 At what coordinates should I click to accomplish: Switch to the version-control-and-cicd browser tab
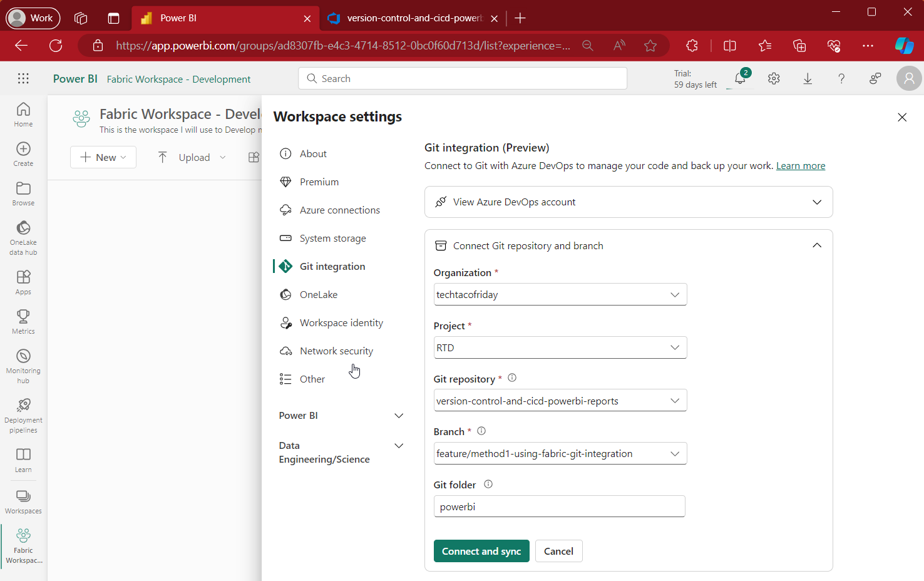tap(410, 18)
